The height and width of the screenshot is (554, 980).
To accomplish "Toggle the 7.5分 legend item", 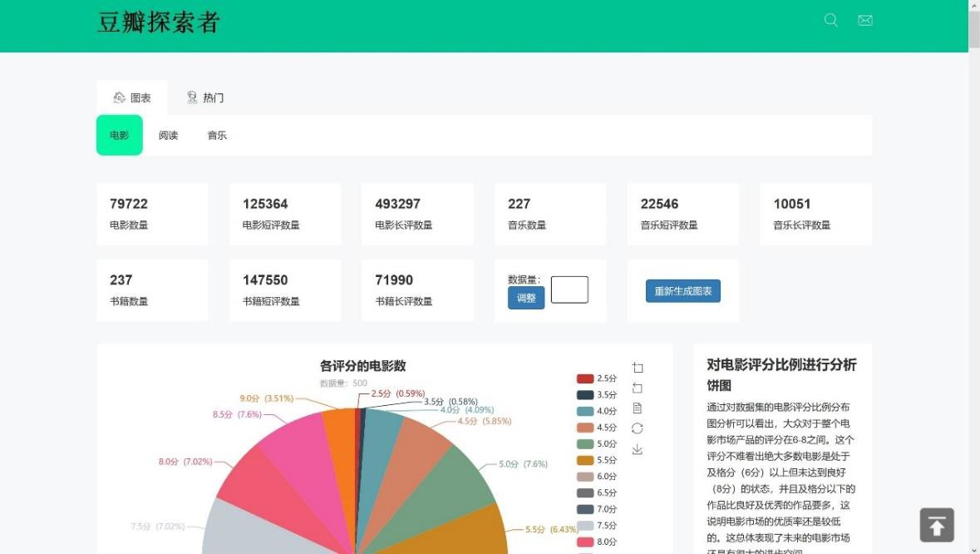I will pos(597,525).
